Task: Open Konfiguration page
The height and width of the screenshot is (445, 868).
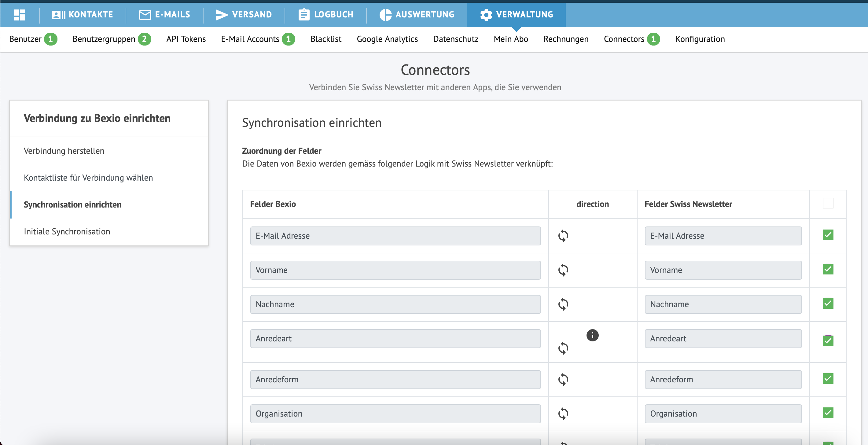Action: (700, 39)
